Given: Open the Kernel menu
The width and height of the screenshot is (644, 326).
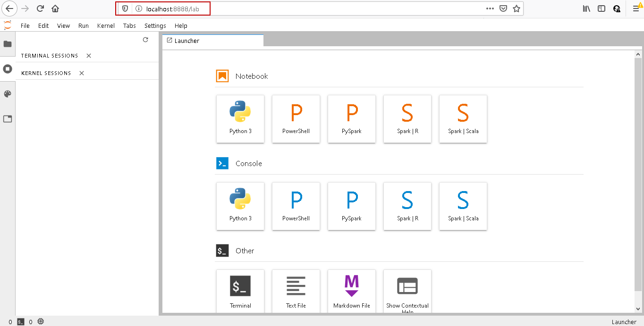Looking at the screenshot, I should click(106, 25).
